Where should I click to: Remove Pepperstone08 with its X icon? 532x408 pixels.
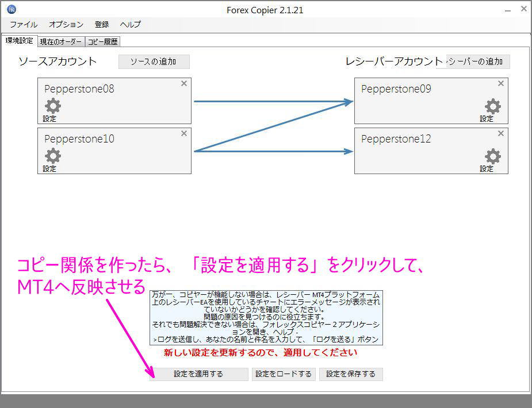tap(183, 83)
